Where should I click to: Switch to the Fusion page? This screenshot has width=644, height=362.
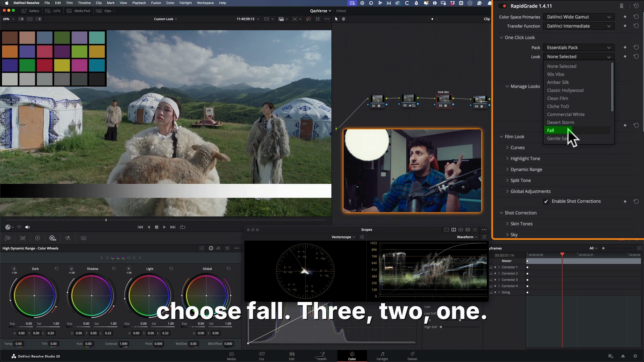click(x=321, y=356)
